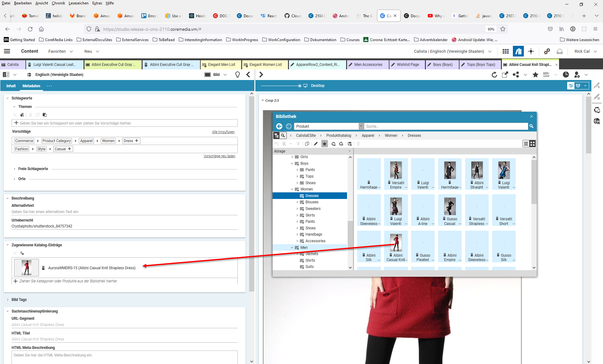Reload the preview with the refresh icon
This screenshot has height=364, width=603.
pyautogui.click(x=494, y=75)
